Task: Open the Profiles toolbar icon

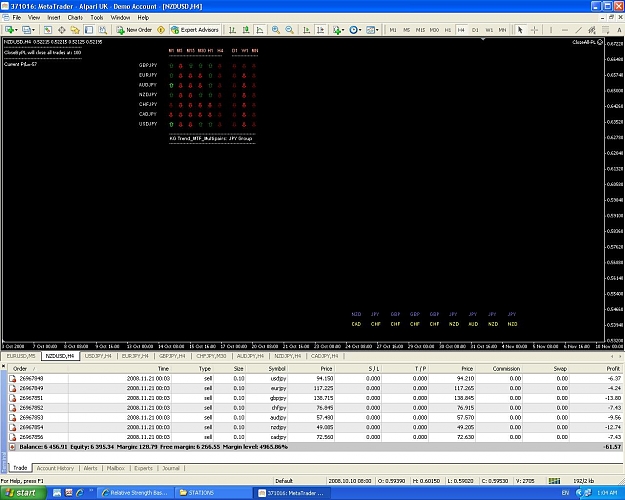Action: 26,30
